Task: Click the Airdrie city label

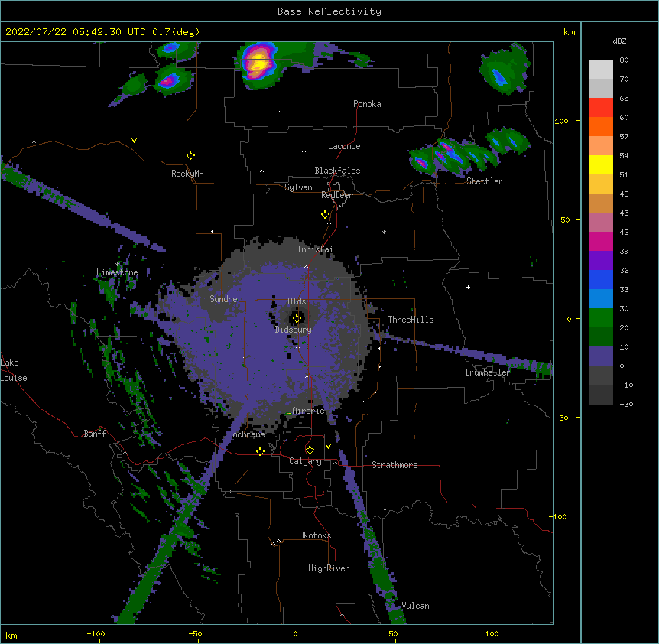Action: click(309, 411)
